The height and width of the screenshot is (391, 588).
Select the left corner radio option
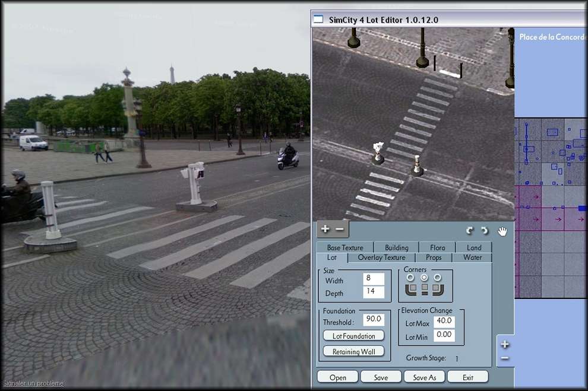[x=410, y=278]
